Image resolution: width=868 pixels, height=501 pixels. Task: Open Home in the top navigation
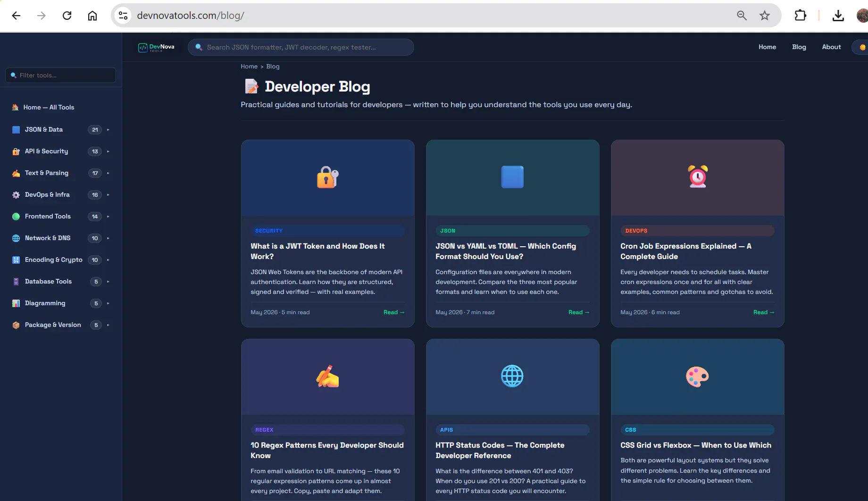click(767, 47)
